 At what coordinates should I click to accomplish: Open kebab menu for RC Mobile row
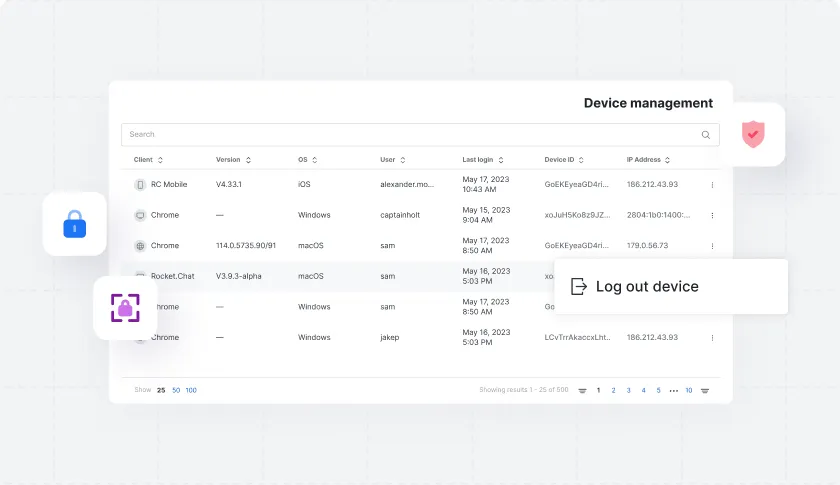(x=712, y=185)
